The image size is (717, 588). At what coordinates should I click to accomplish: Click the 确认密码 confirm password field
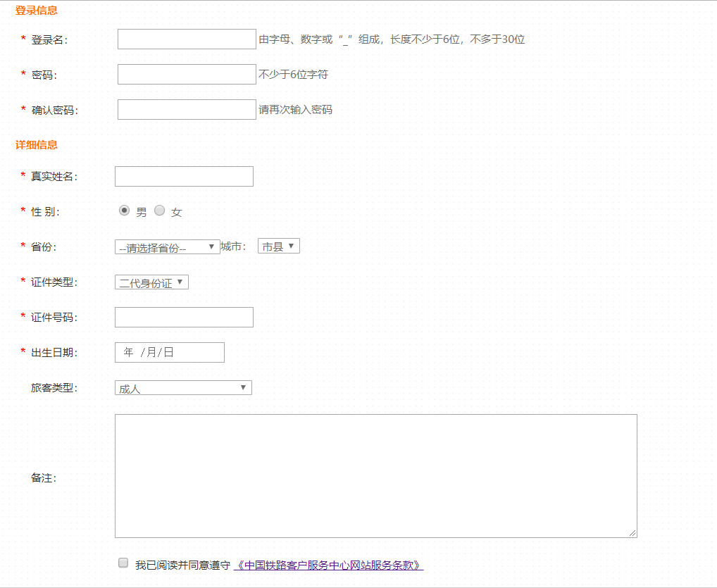pyautogui.click(x=187, y=110)
